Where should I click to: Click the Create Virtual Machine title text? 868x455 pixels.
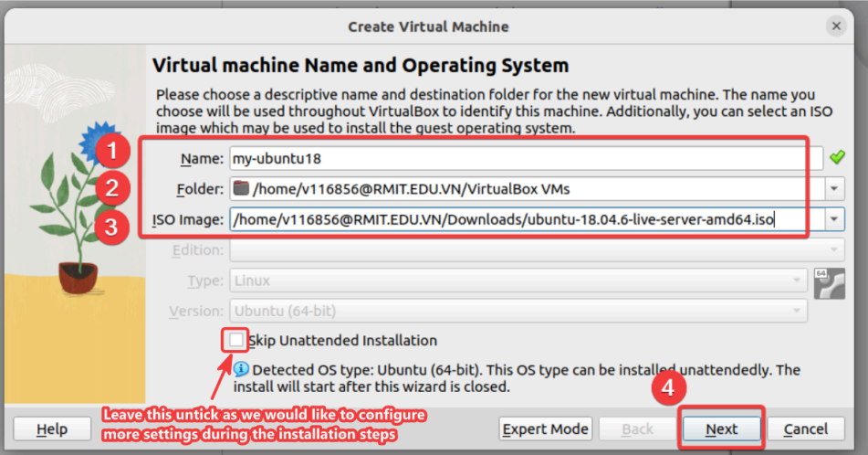click(x=428, y=26)
